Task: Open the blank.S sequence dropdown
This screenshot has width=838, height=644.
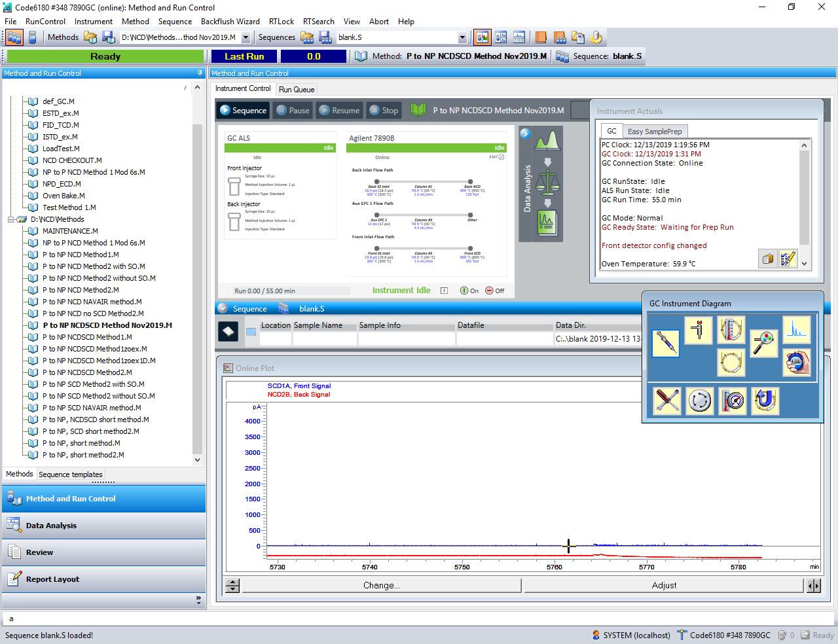Action: [x=462, y=38]
